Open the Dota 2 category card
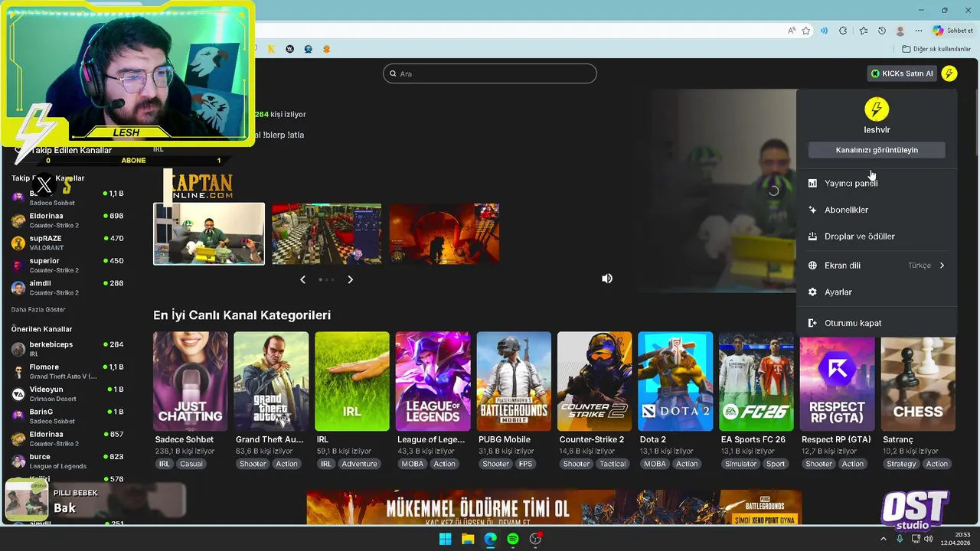 (x=675, y=381)
